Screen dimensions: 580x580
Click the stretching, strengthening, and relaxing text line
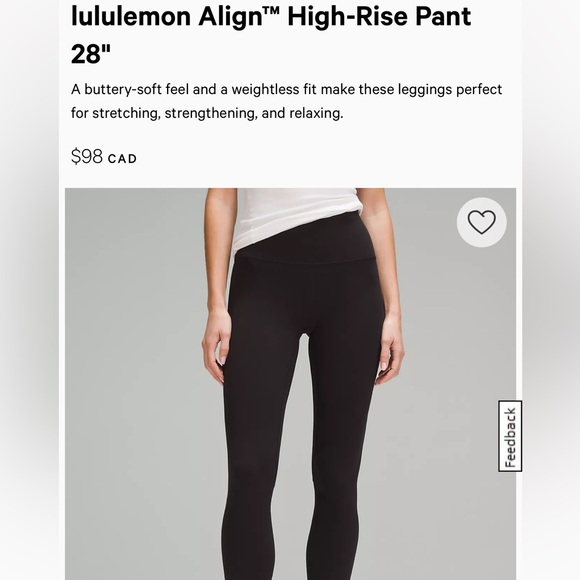207,113
